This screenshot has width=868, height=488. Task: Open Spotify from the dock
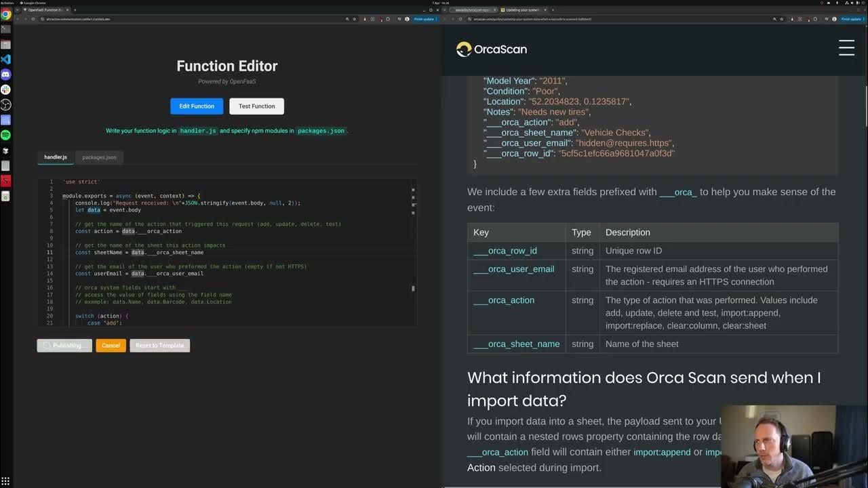click(7, 135)
